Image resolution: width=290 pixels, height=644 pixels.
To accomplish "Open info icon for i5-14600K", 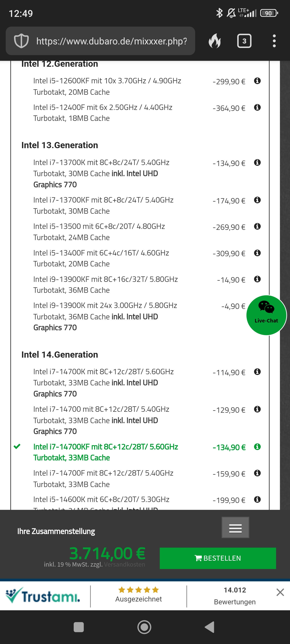I will (257, 499).
